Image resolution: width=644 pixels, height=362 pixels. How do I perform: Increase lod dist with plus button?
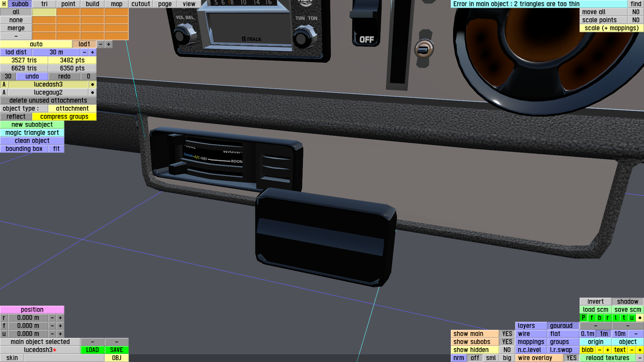click(93, 52)
